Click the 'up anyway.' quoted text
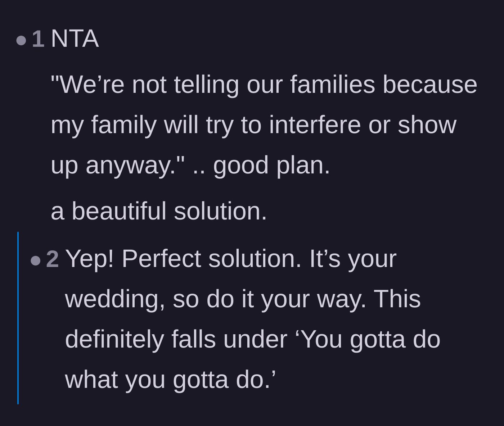The height and width of the screenshot is (426, 504). click(x=118, y=166)
